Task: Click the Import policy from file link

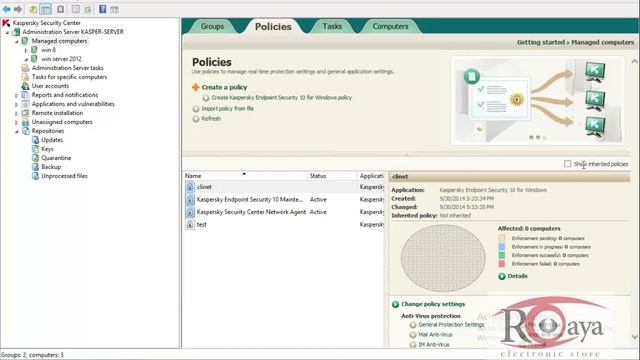Action: click(x=227, y=109)
